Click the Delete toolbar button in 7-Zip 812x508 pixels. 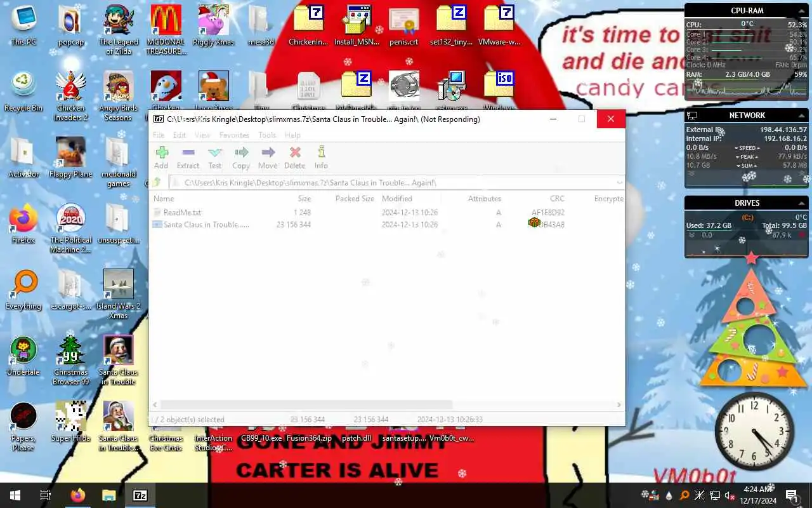click(294, 157)
